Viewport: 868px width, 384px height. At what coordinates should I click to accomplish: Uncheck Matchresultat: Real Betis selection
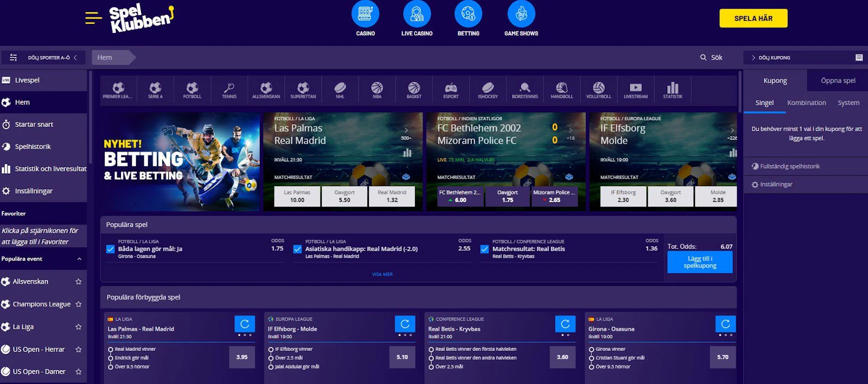(484, 249)
